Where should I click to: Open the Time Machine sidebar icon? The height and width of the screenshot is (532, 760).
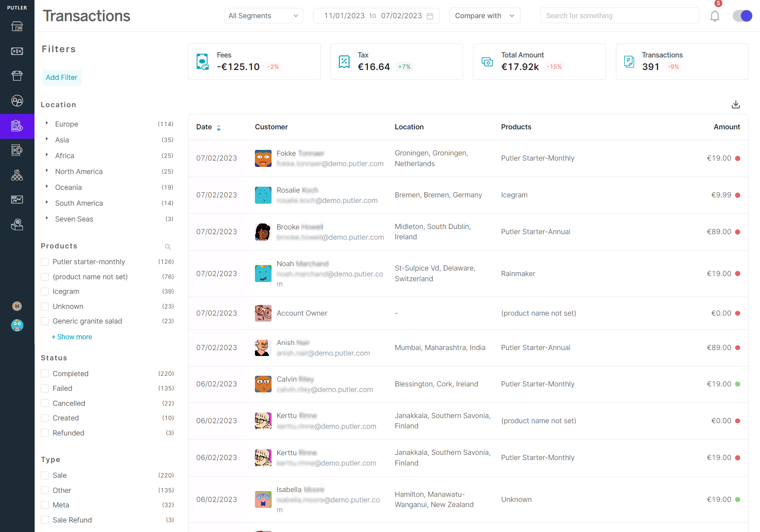(x=17, y=225)
